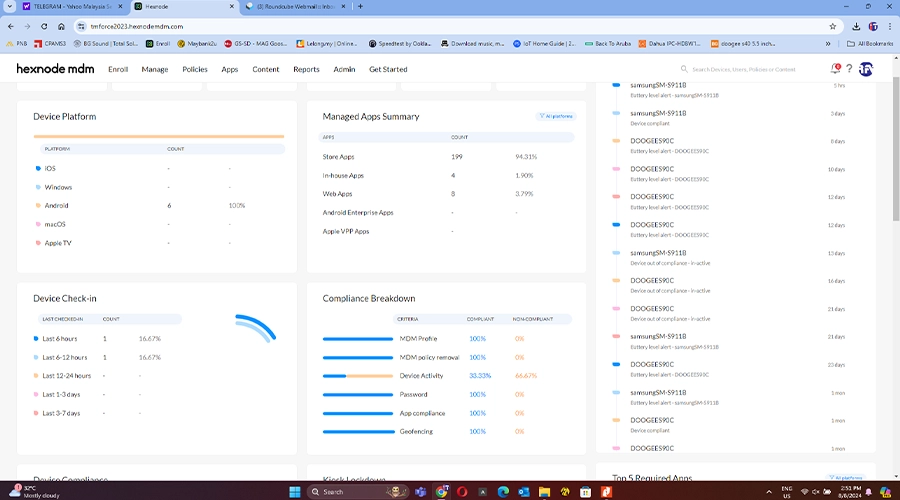Click the hexnode mdm logo
This screenshot has height=500, width=900.
56,69
